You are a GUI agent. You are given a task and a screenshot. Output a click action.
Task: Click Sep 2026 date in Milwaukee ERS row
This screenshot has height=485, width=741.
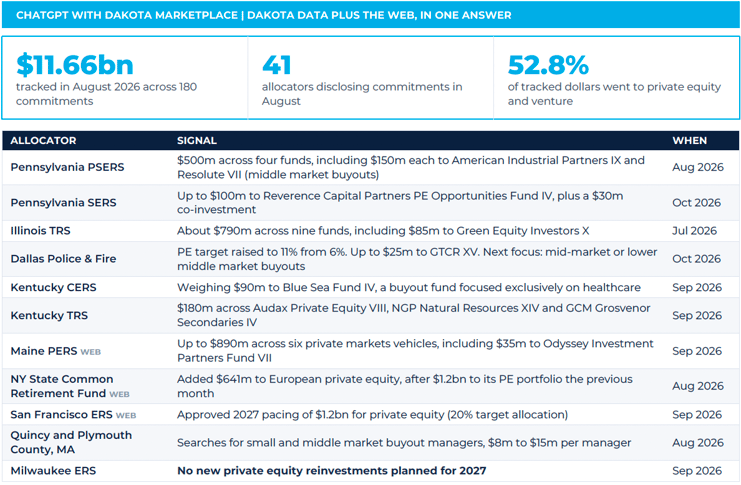(x=697, y=471)
